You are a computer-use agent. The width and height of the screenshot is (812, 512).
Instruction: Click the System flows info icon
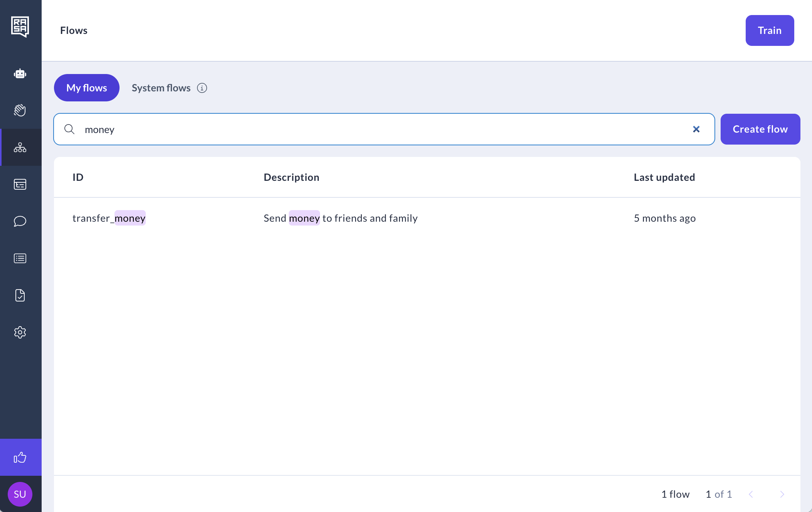[x=202, y=88]
